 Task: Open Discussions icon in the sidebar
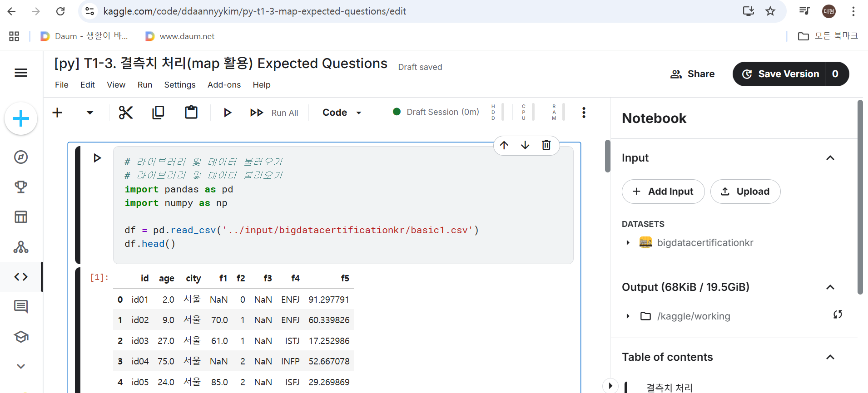[21, 307]
